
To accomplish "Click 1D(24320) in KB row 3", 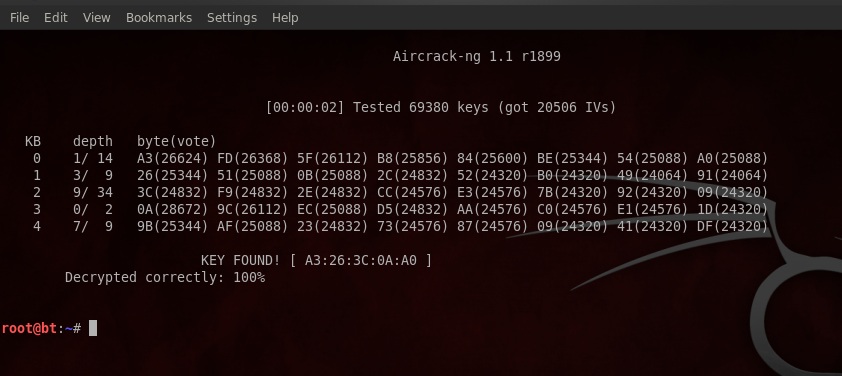I will point(733,209).
